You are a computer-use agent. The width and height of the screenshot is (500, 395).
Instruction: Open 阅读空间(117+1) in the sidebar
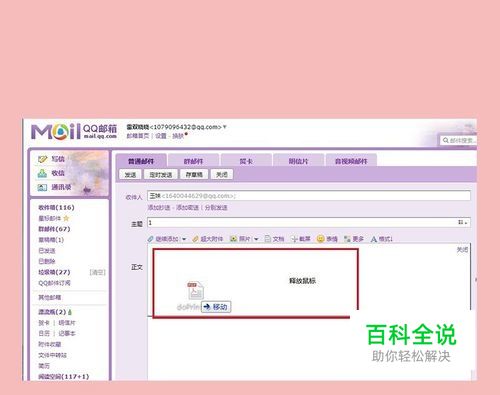64,377
